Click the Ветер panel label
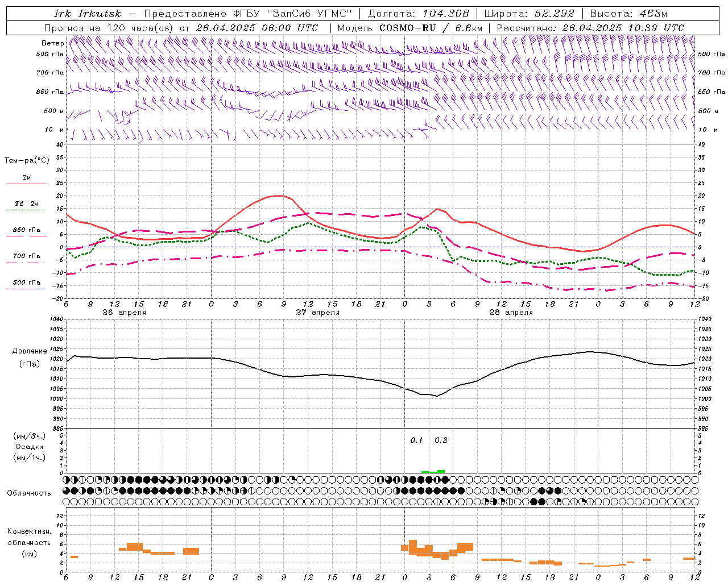Image resolution: width=728 pixels, height=582 pixels. click(52, 43)
